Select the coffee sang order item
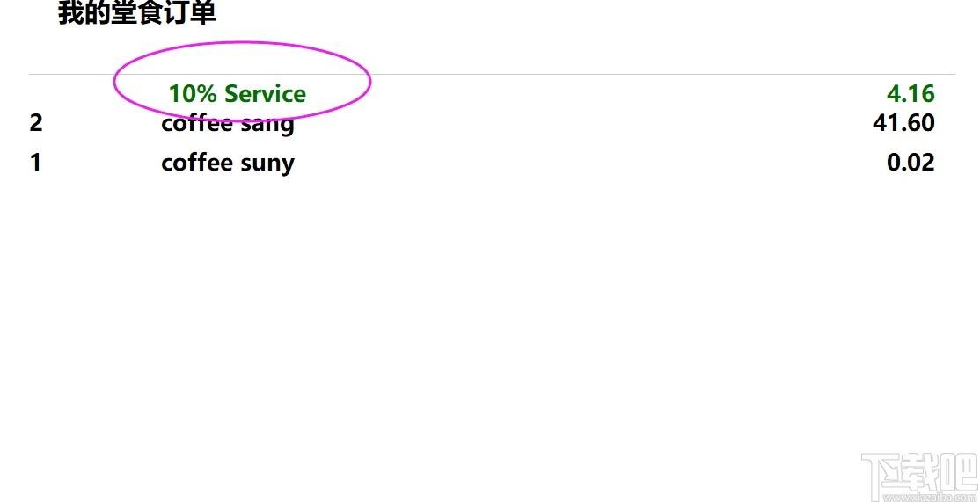The width and height of the screenshot is (980, 502). 228,124
